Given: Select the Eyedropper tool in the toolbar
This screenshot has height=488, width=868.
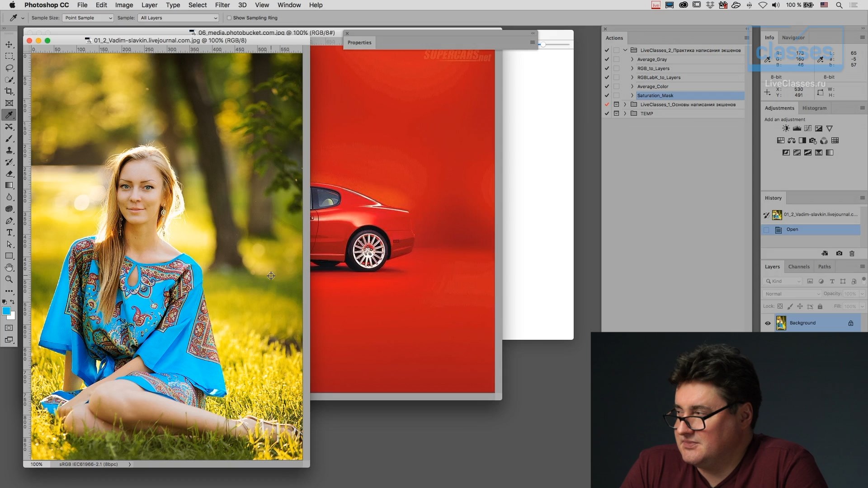Looking at the screenshot, I should [x=9, y=115].
